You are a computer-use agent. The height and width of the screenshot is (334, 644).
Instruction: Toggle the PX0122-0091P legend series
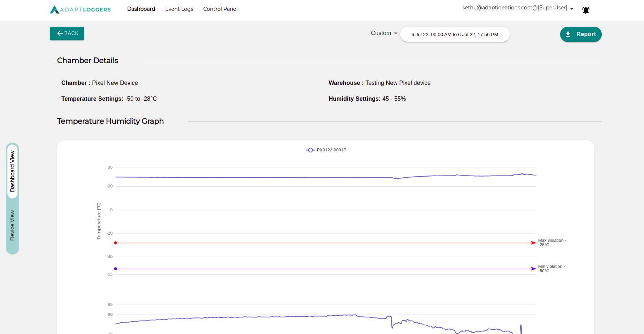click(326, 150)
